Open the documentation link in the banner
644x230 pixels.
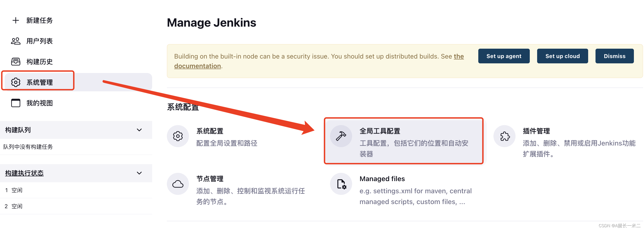point(319,61)
